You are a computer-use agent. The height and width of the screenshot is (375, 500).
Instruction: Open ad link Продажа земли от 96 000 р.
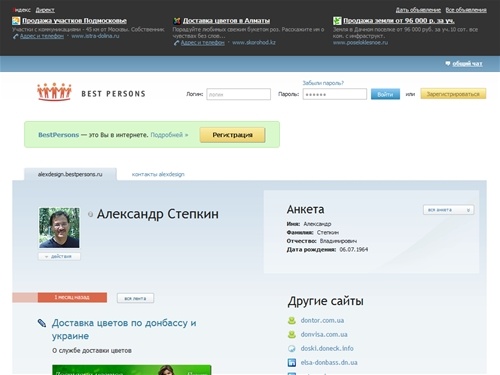[399, 21]
